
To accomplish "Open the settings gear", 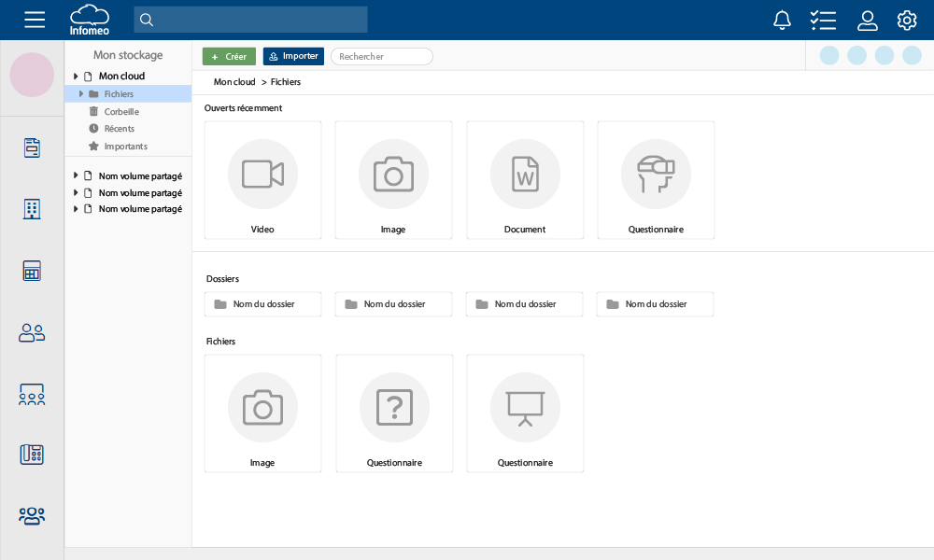I will (906, 20).
